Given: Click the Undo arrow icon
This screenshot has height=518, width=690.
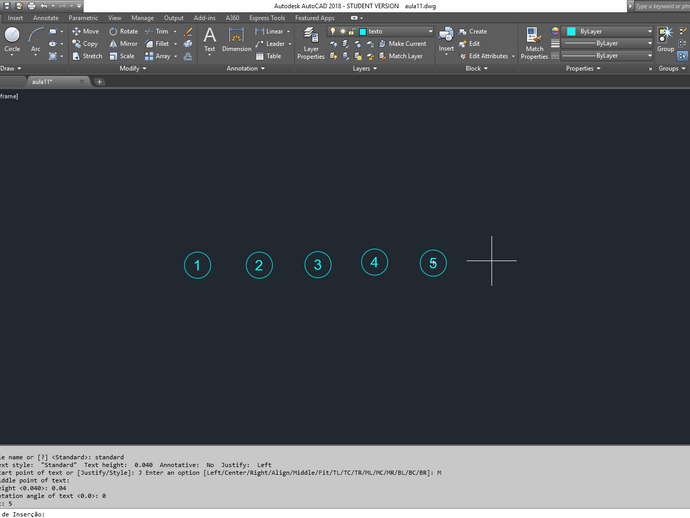Looking at the screenshot, I should [44, 6].
